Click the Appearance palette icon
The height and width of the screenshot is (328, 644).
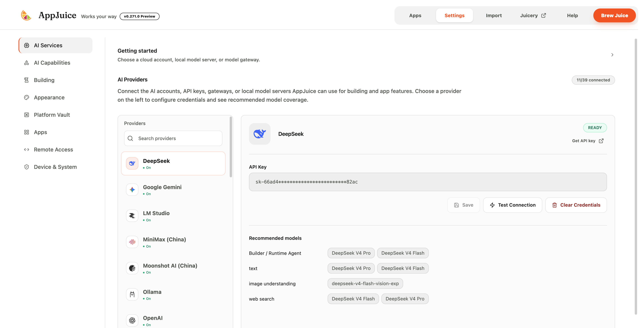(27, 97)
